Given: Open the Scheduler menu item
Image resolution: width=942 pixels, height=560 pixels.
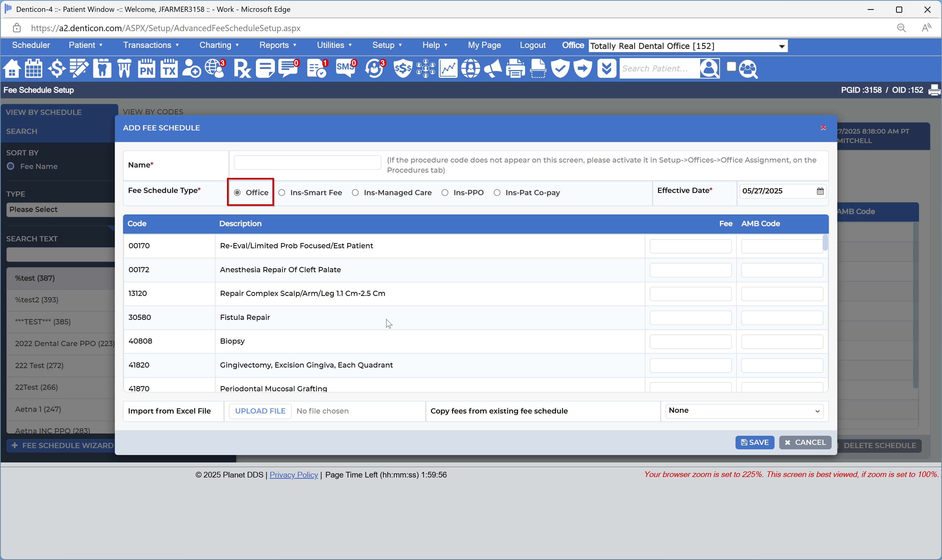Looking at the screenshot, I should point(31,45).
